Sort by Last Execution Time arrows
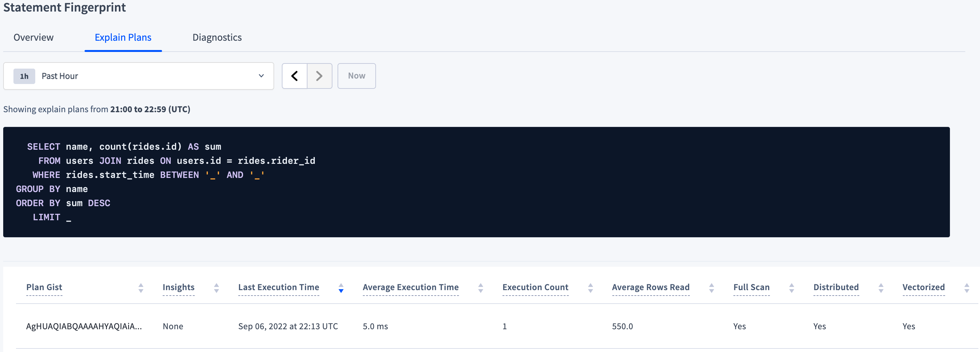This screenshot has height=352, width=980. tap(341, 288)
